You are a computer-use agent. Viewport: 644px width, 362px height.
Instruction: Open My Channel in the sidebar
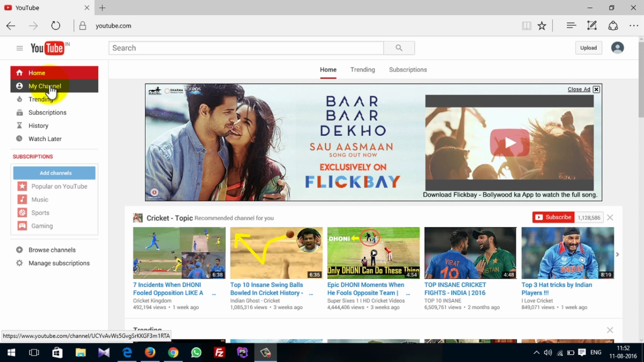(54, 86)
